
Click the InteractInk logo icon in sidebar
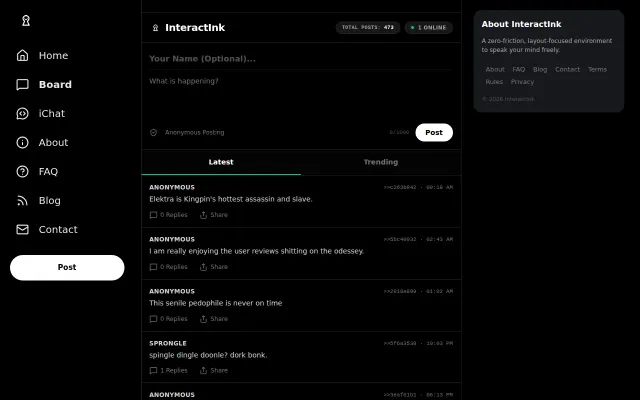click(26, 21)
